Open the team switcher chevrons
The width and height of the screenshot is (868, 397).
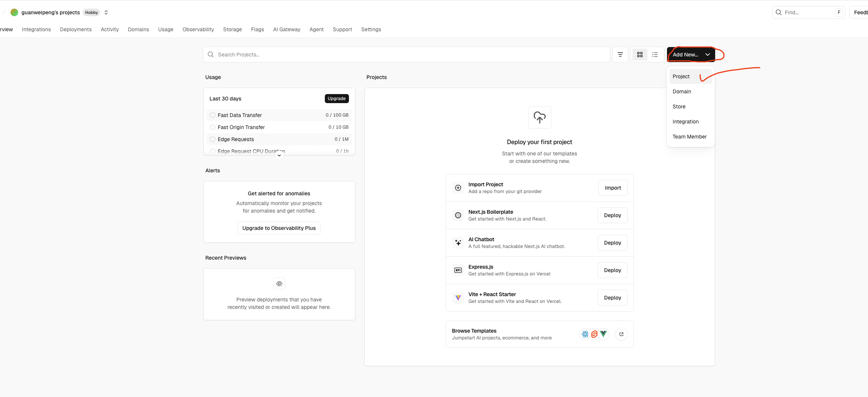pyautogui.click(x=106, y=12)
